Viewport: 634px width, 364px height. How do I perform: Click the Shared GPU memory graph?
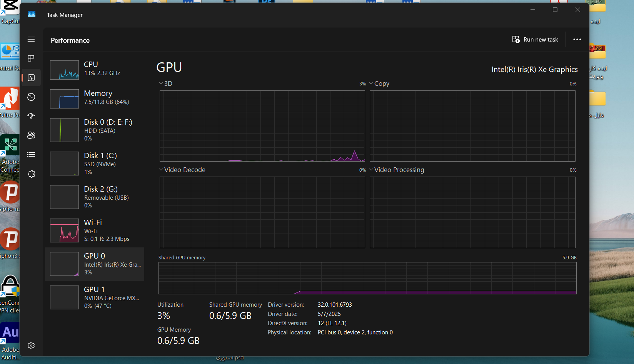coord(367,278)
